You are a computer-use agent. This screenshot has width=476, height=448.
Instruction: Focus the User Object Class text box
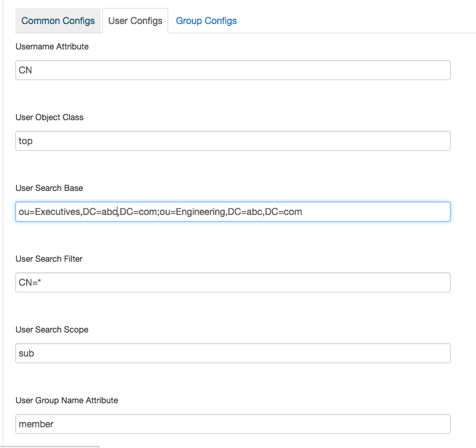point(232,141)
